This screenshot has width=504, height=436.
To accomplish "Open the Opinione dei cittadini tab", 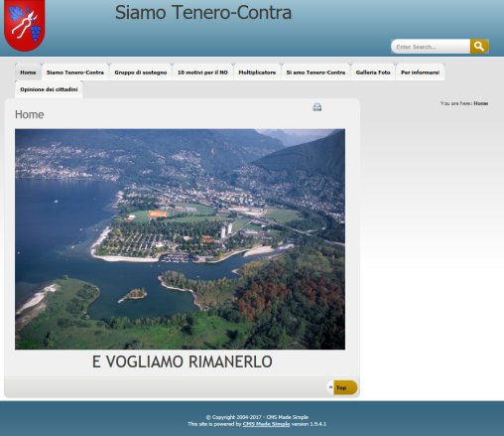I will pyautogui.click(x=49, y=89).
